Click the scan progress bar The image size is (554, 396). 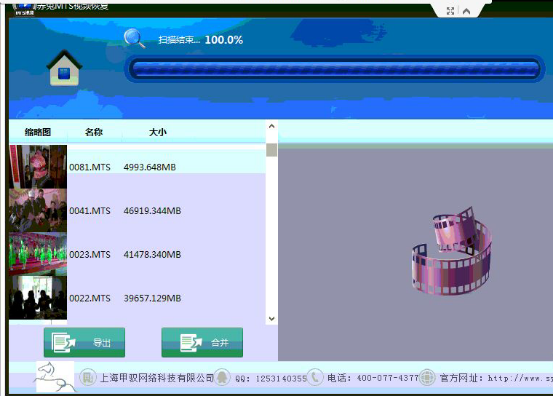coord(335,69)
